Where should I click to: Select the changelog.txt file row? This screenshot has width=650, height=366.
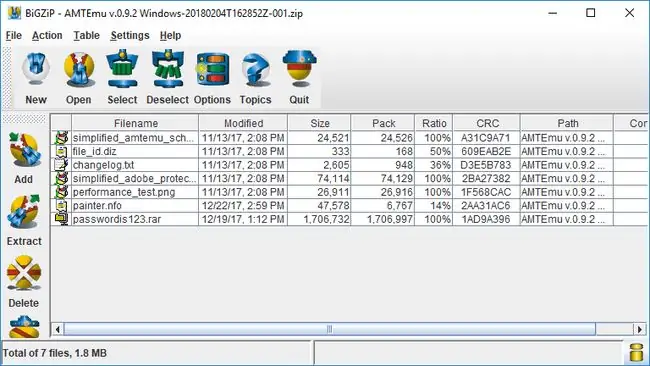[349, 165]
